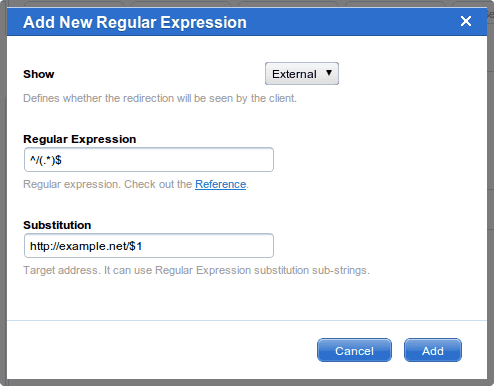
Task: Click the Add button
Action: pyautogui.click(x=433, y=350)
